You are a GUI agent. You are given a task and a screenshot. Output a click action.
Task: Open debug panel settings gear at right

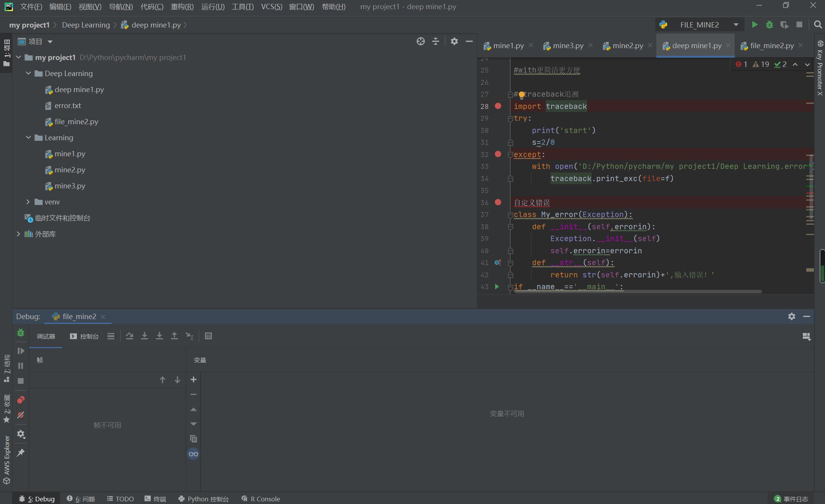(x=792, y=316)
